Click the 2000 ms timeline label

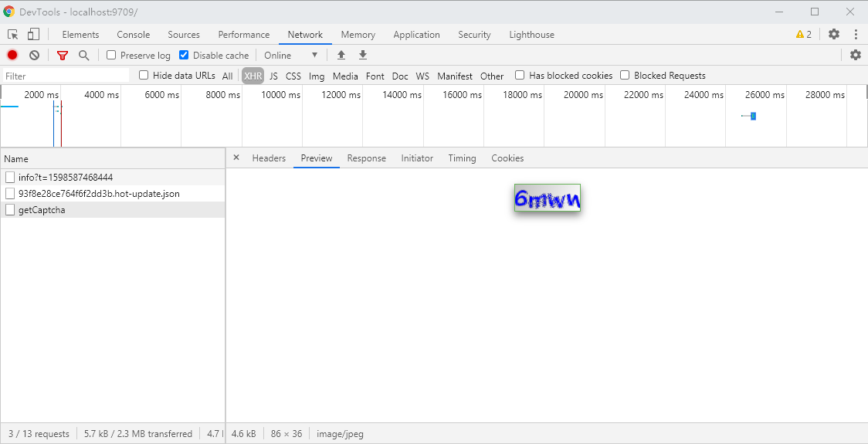pyautogui.click(x=41, y=95)
